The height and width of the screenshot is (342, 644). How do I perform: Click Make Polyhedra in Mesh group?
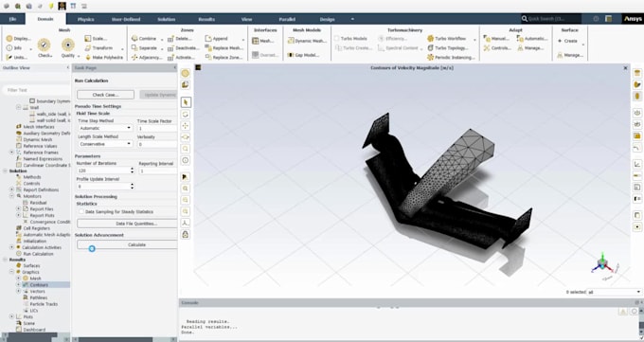point(103,58)
